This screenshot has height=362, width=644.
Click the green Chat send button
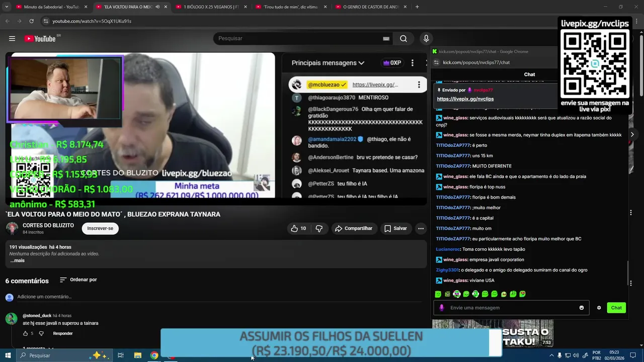[x=616, y=308]
